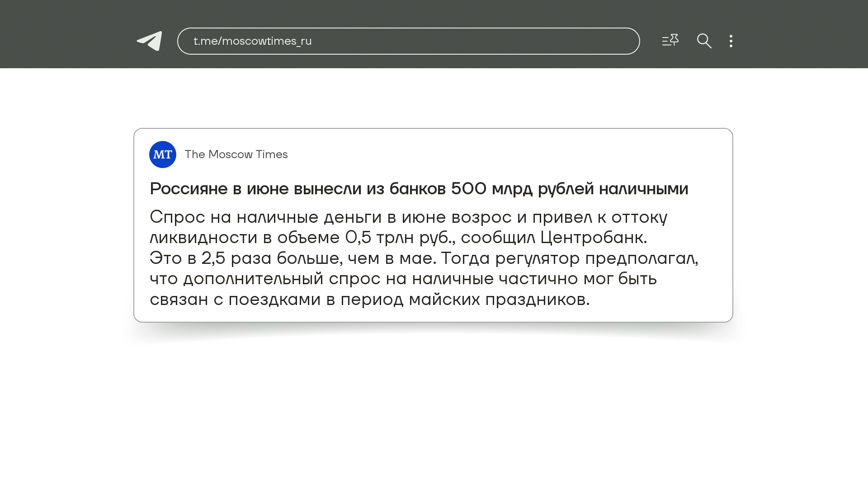Click the line starting "Спрос на наличные"
This screenshot has height=488, width=868.
point(408,217)
